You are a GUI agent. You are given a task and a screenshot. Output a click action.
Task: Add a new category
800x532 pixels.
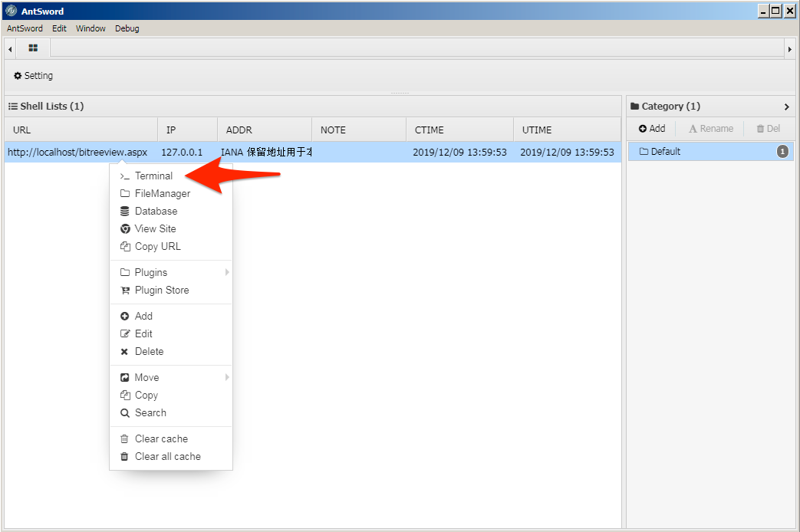click(652, 129)
